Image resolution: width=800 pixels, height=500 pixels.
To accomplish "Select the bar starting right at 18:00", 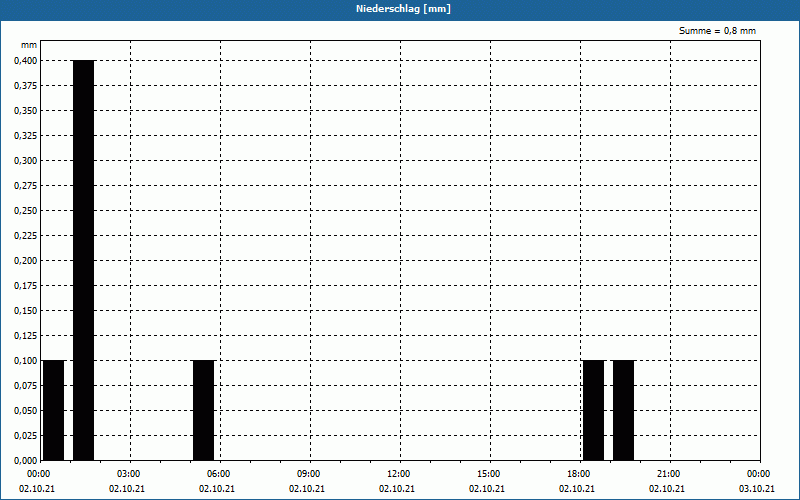I will tap(593, 410).
